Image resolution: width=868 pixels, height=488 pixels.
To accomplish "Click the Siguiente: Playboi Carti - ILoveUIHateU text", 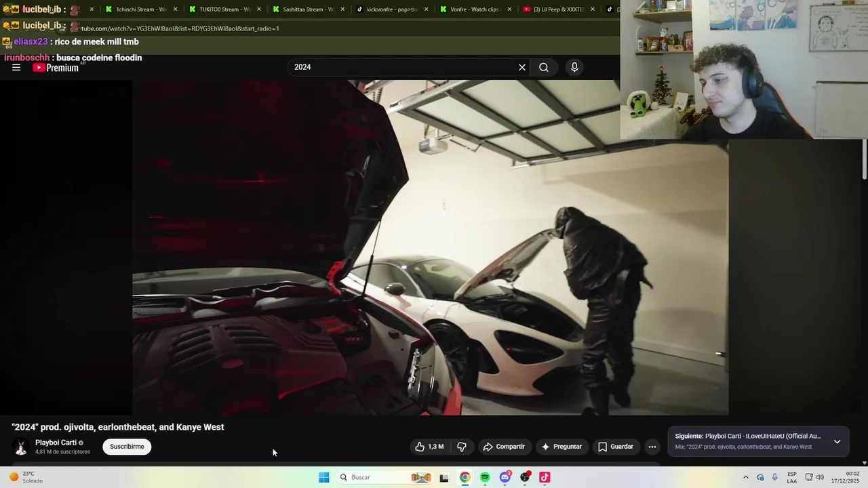I will click(748, 436).
